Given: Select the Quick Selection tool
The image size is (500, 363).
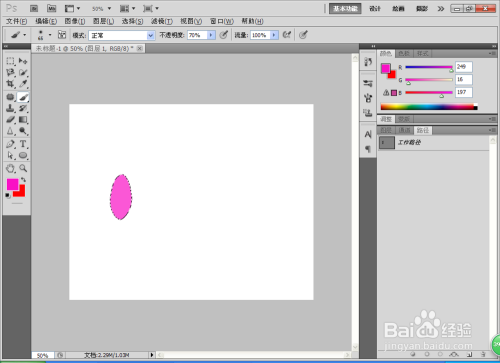Looking at the screenshot, I should coord(23,72).
